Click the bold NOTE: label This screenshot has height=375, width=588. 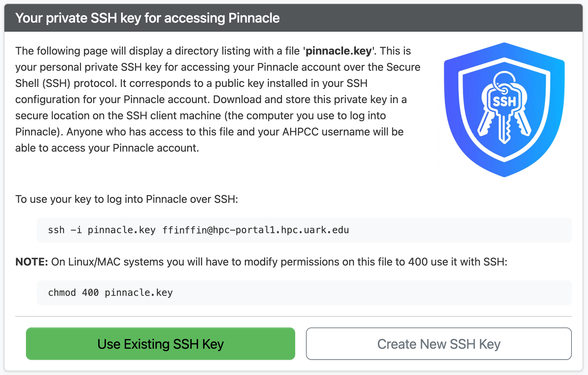[32, 262]
